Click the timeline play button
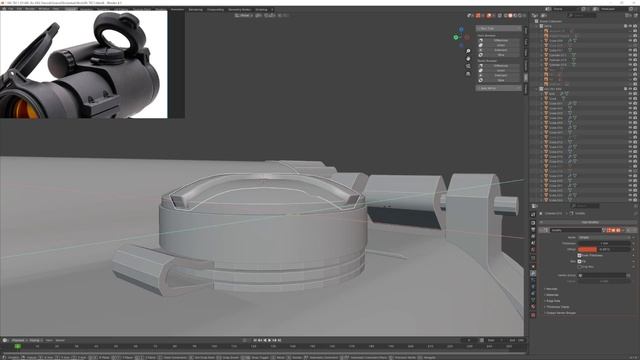 [x=269, y=340]
